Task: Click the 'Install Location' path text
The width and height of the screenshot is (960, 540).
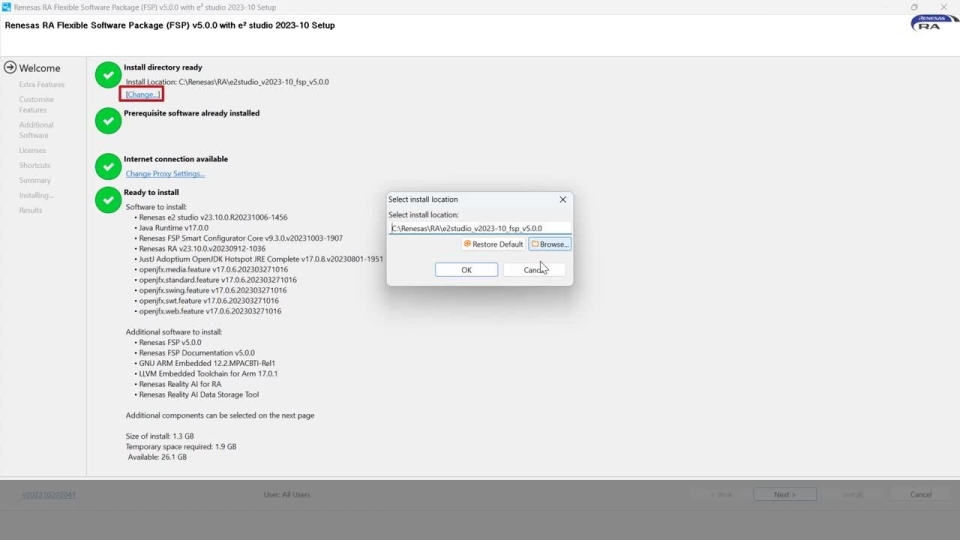Action: point(227,82)
